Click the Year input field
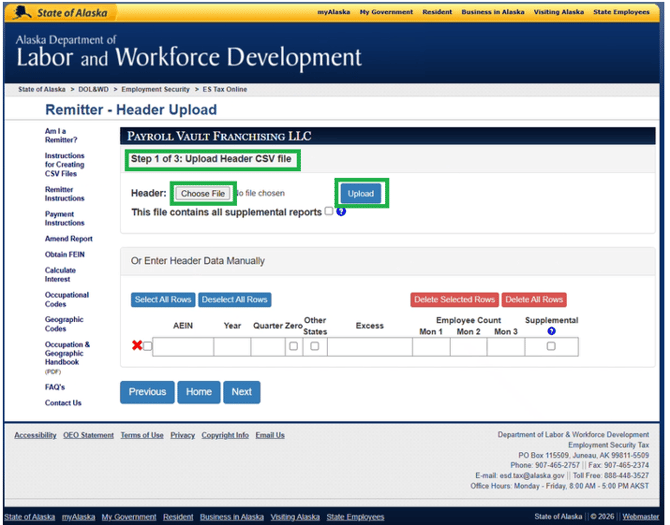This screenshot has width=670, height=525. pyautogui.click(x=232, y=346)
